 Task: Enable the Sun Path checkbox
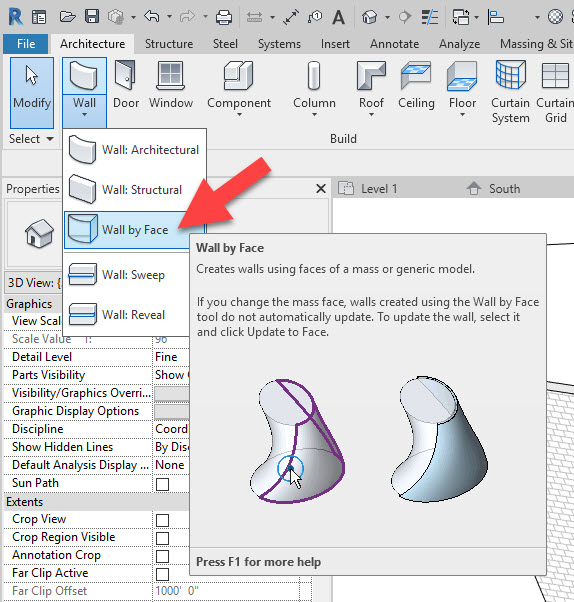click(x=162, y=484)
